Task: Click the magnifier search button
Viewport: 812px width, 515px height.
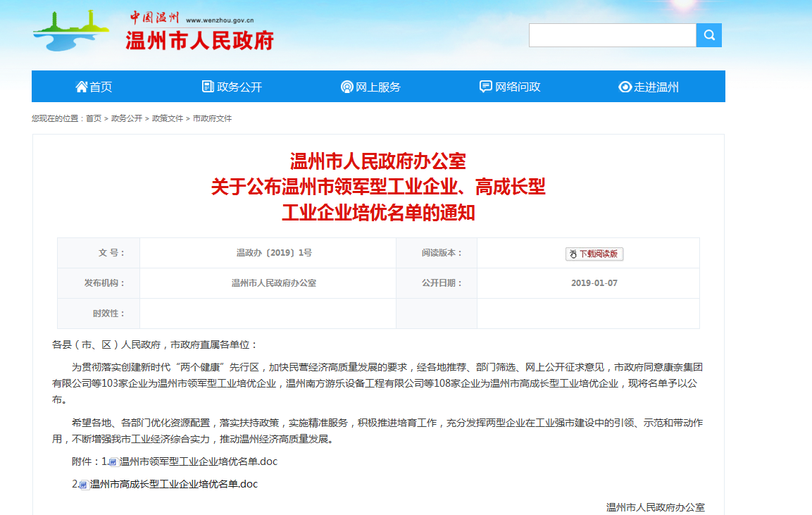Action: pyautogui.click(x=708, y=35)
